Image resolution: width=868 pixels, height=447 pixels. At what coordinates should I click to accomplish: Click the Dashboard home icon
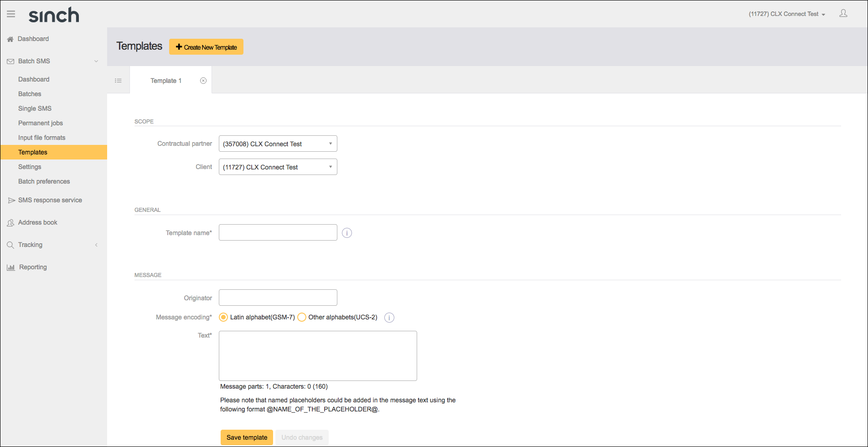click(10, 39)
